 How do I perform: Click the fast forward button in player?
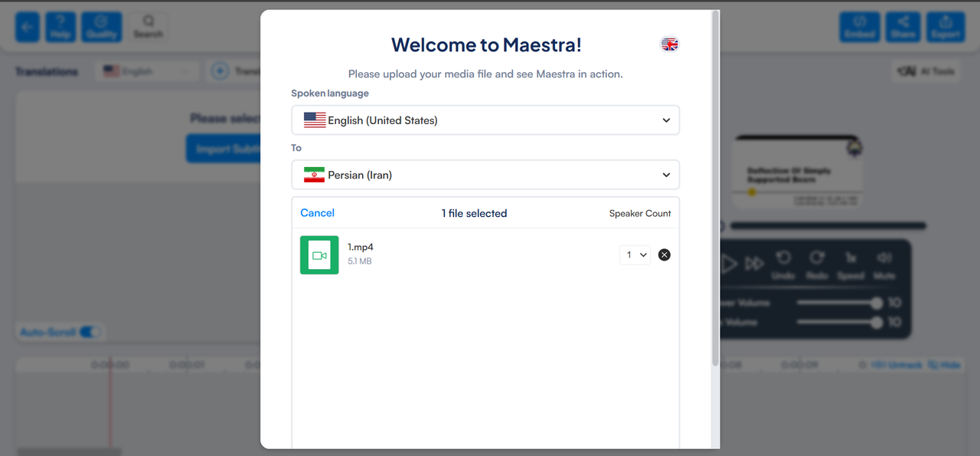tap(755, 264)
